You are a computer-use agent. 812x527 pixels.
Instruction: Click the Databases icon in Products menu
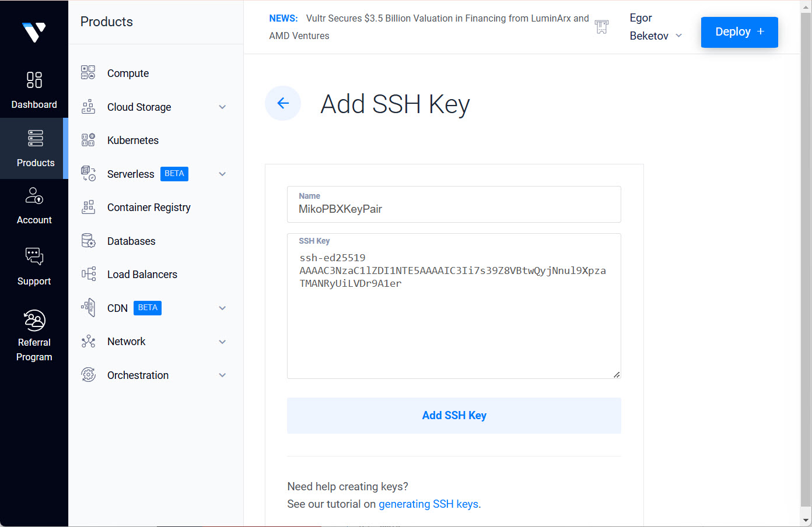(88, 241)
